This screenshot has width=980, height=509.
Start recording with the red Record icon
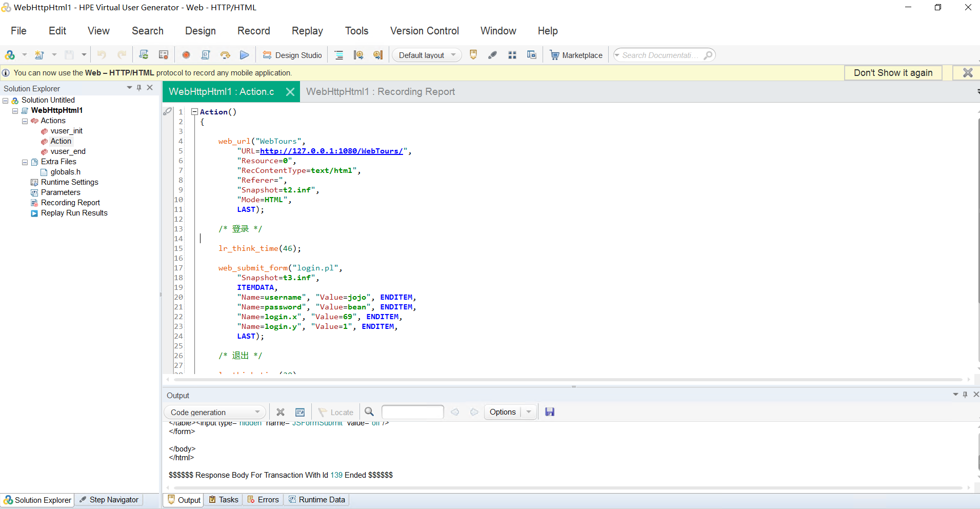coord(186,55)
